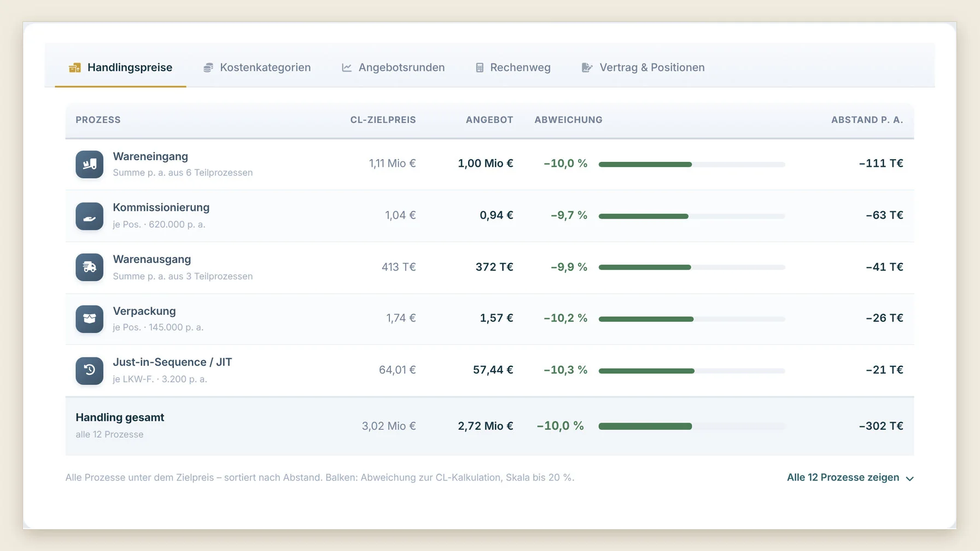Click the Wareneingang deviation bar
The image size is (980, 551).
(692, 165)
